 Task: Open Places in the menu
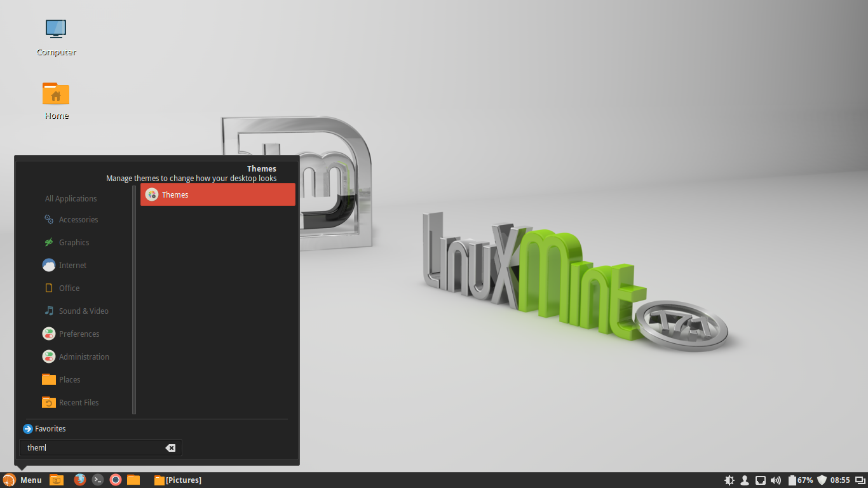(62, 379)
